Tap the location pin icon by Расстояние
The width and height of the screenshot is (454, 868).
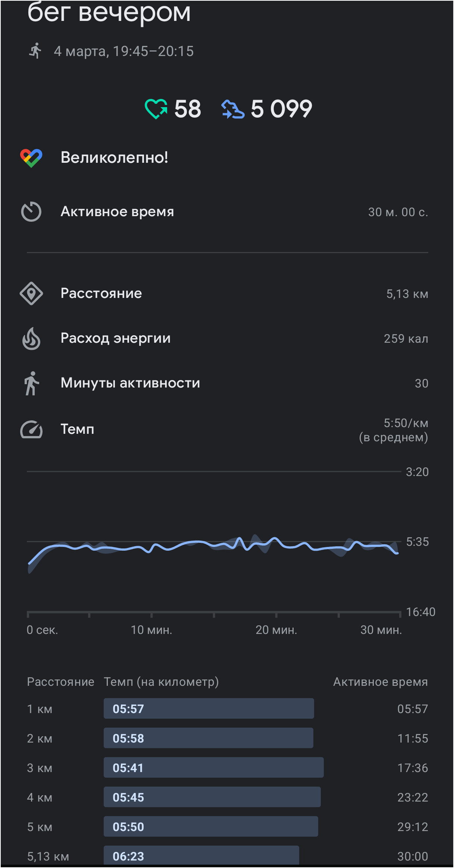31,293
